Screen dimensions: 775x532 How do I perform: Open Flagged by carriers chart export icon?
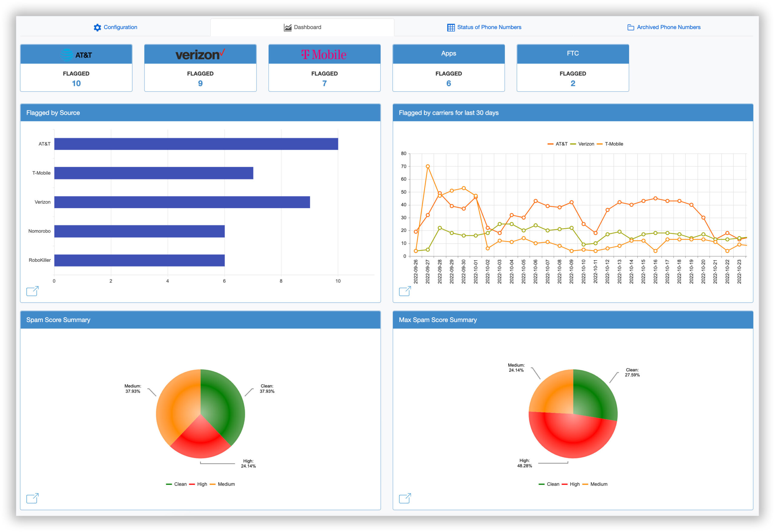point(405,291)
